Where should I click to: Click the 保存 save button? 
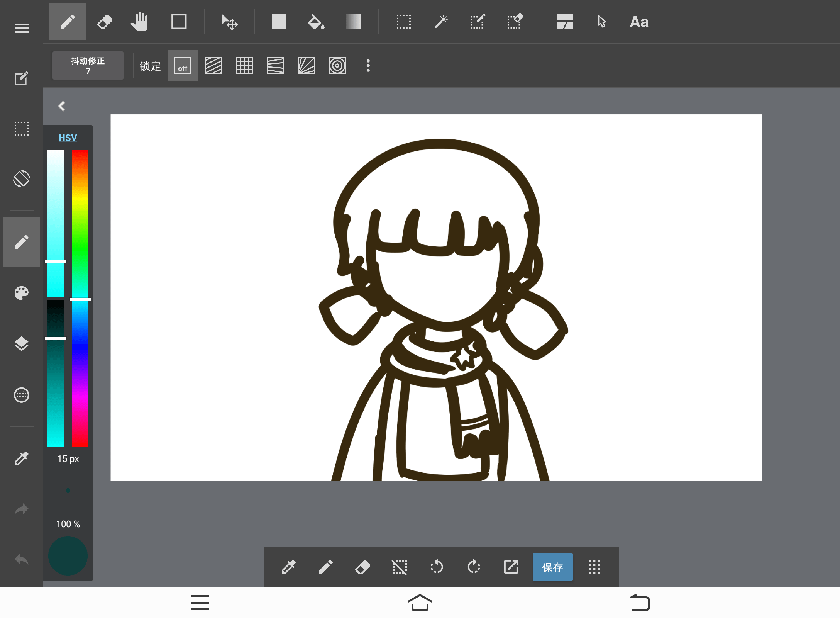tap(553, 567)
